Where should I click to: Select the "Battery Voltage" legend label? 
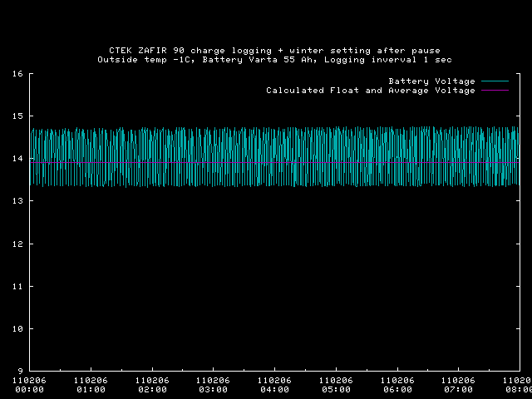coord(431,81)
